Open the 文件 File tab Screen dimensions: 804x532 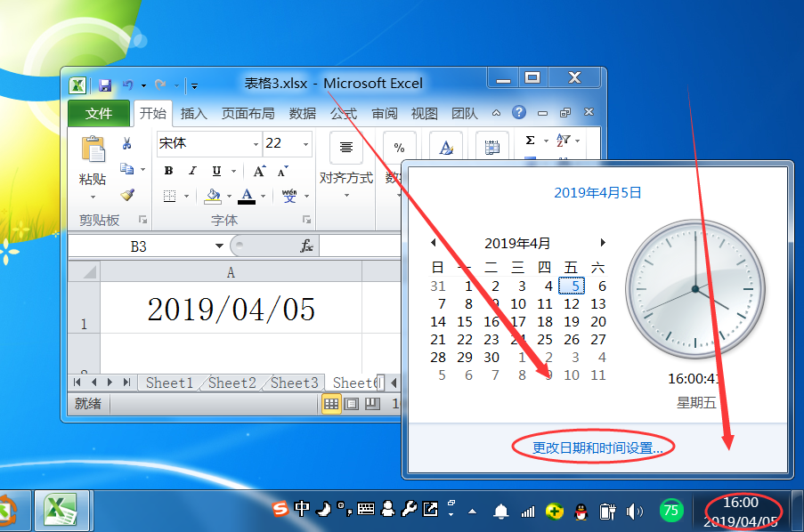[99, 113]
